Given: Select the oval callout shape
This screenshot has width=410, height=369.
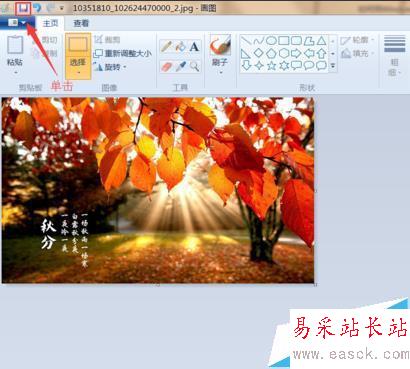Looking at the screenshot, I should pyautogui.click(x=309, y=65).
